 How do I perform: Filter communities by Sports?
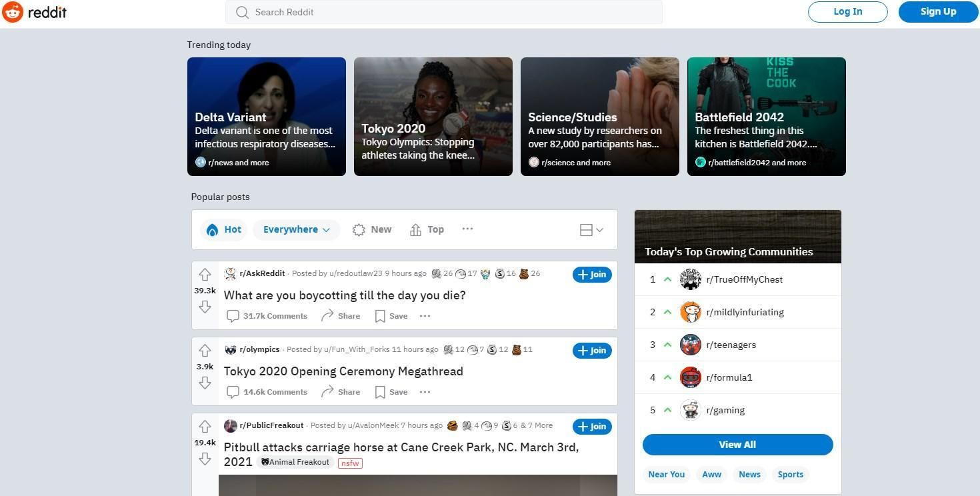(x=791, y=475)
